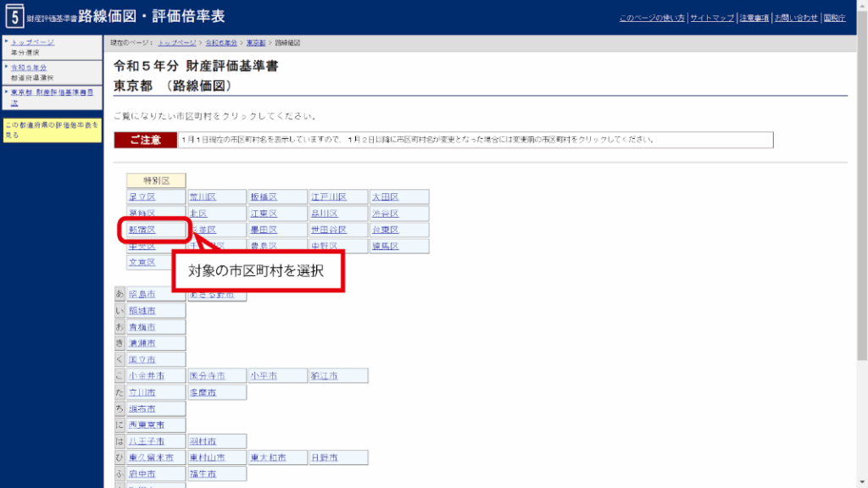Go to サイトマップ in the header
This screenshot has height=488, width=868.
[x=711, y=18]
